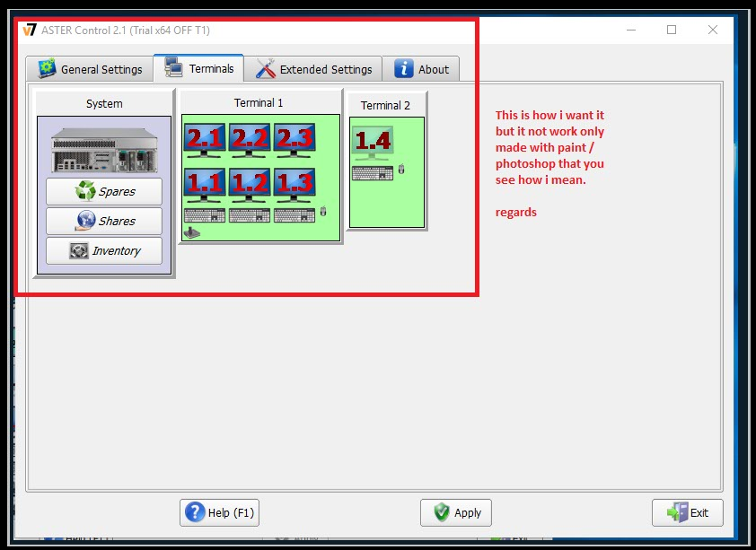756x550 pixels.
Task: Select monitor 1.3 in Terminal 1
Action: (x=294, y=185)
